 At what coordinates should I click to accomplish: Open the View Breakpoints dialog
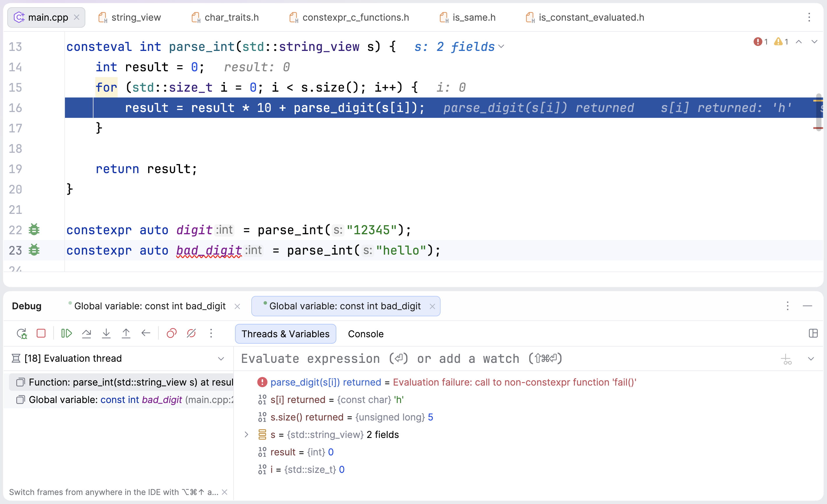(x=172, y=334)
